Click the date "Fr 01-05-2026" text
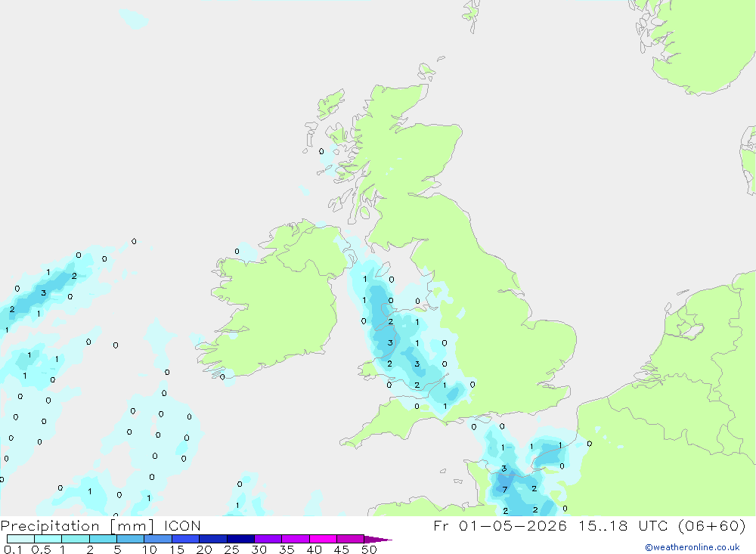Image resolution: width=756 pixels, height=554 pixels. [x=500, y=526]
